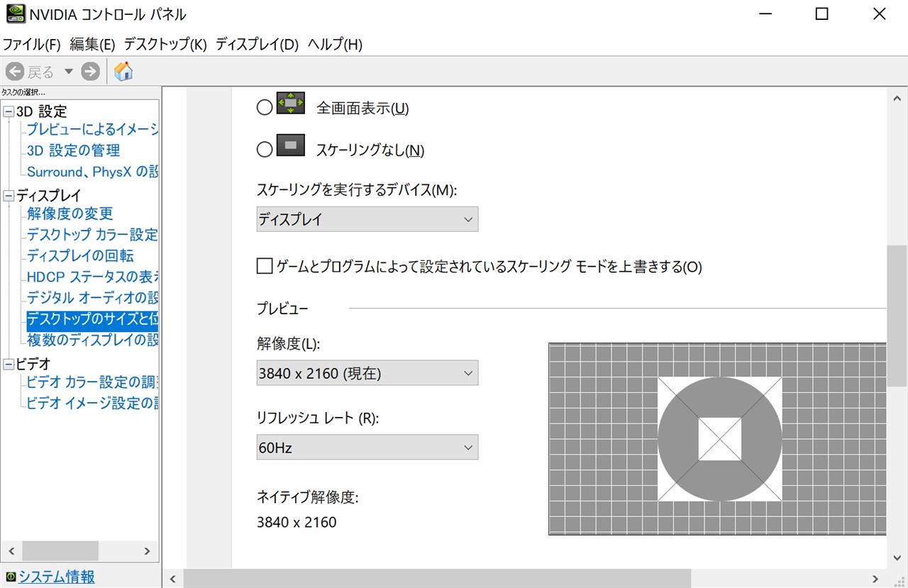Collapse the ビデオ tree node
This screenshot has width=908, height=588.
(x=9, y=365)
